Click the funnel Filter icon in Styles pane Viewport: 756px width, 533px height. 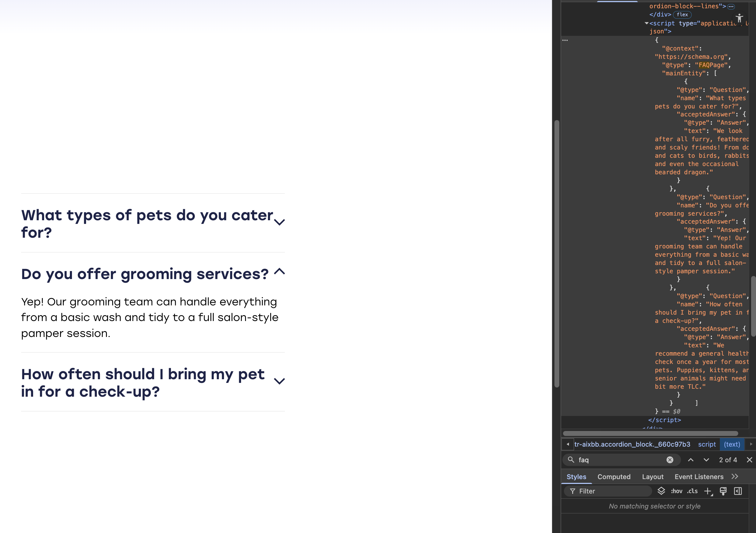[573, 491]
